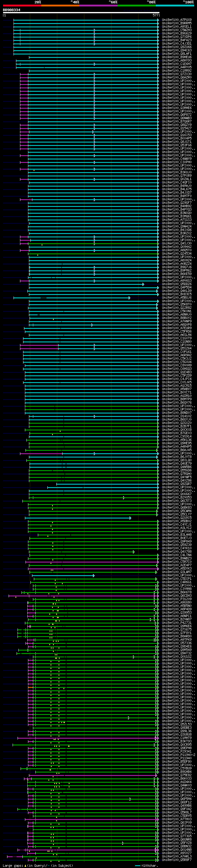This screenshot has width=197, height=868.
Task: Select label UniRef100_A9UU80
Action: tap(177, 602)
